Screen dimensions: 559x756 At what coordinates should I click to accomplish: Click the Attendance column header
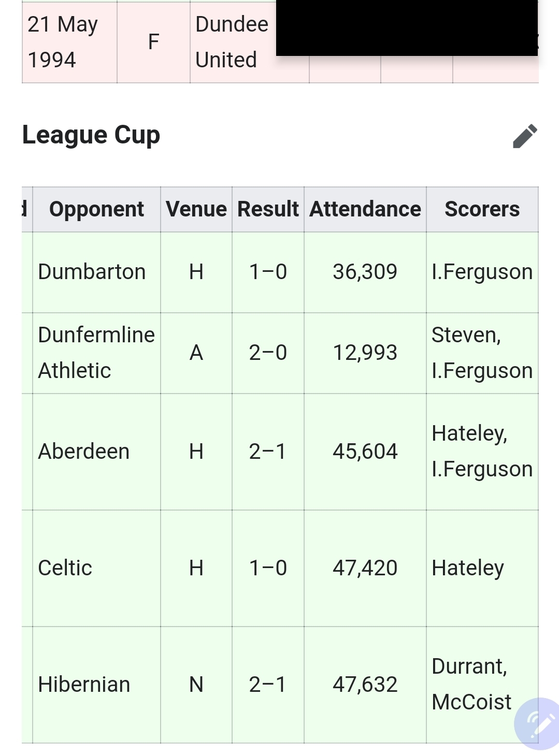(365, 209)
